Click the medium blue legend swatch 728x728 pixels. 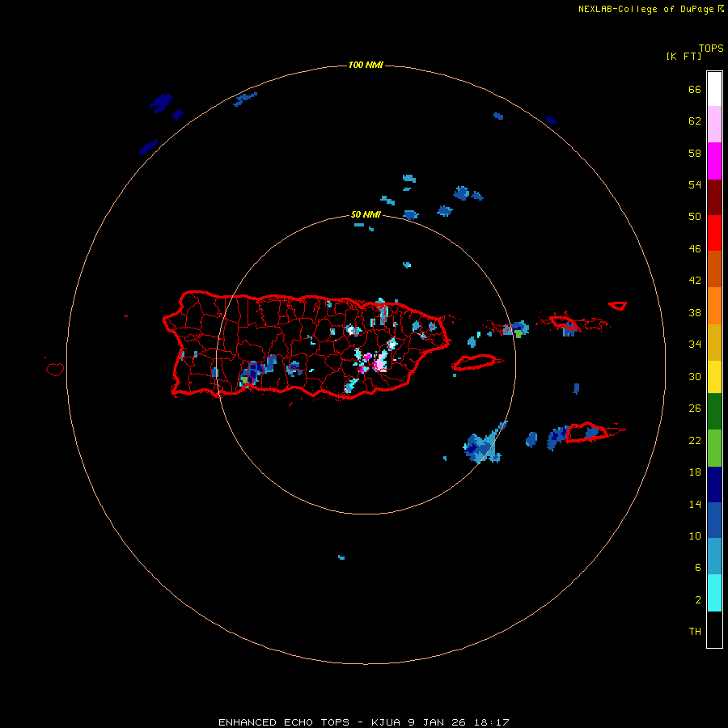714,520
